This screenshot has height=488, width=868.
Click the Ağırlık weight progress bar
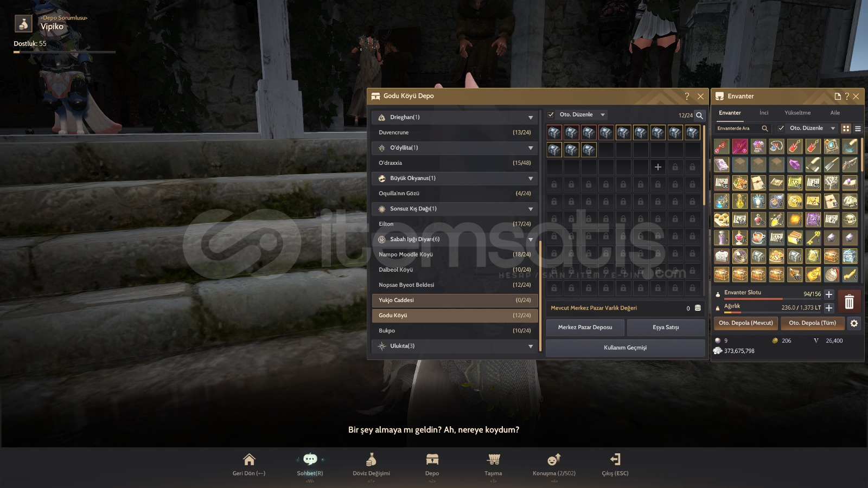[x=773, y=312]
